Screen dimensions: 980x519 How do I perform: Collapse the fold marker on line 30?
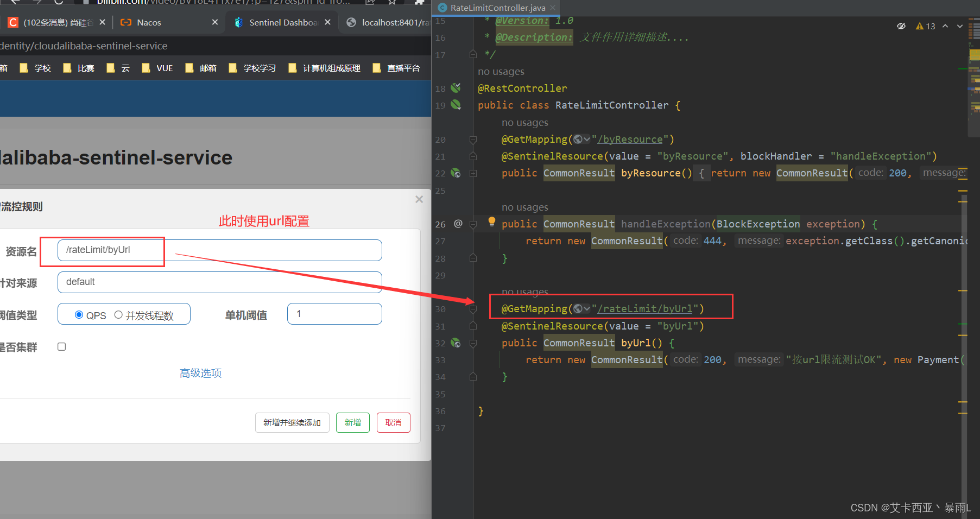pos(473,309)
